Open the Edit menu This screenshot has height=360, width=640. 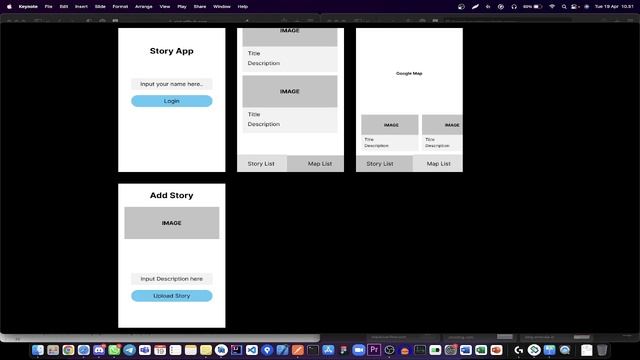[x=64, y=7]
